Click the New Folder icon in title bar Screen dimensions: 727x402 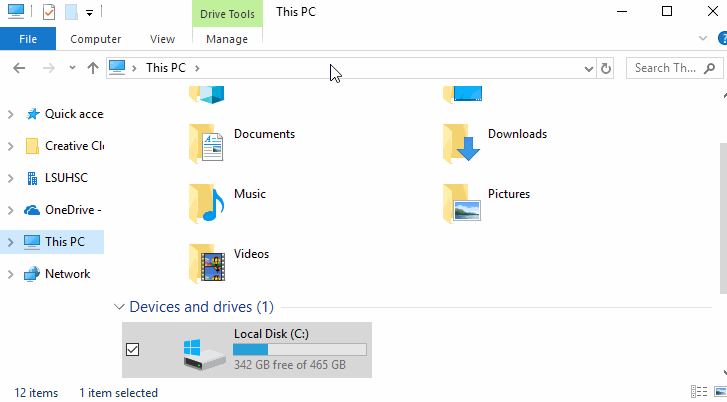pos(70,12)
